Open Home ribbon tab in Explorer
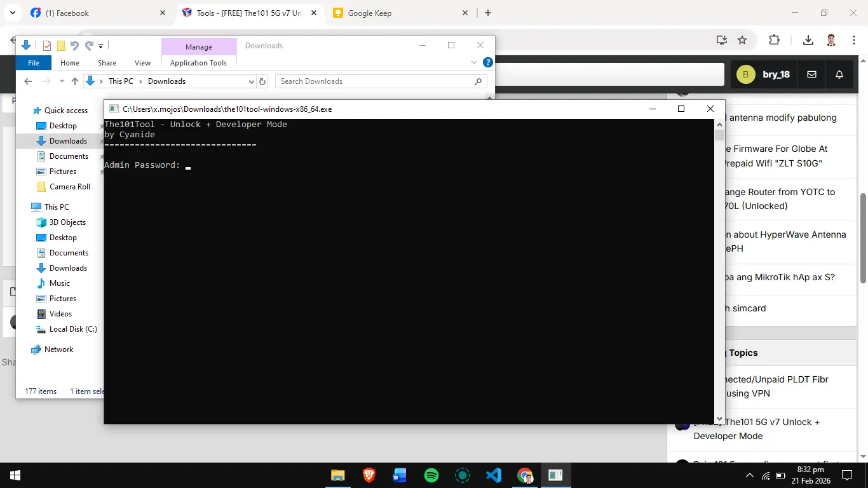Screen dimensions: 868x488 click(x=70, y=63)
